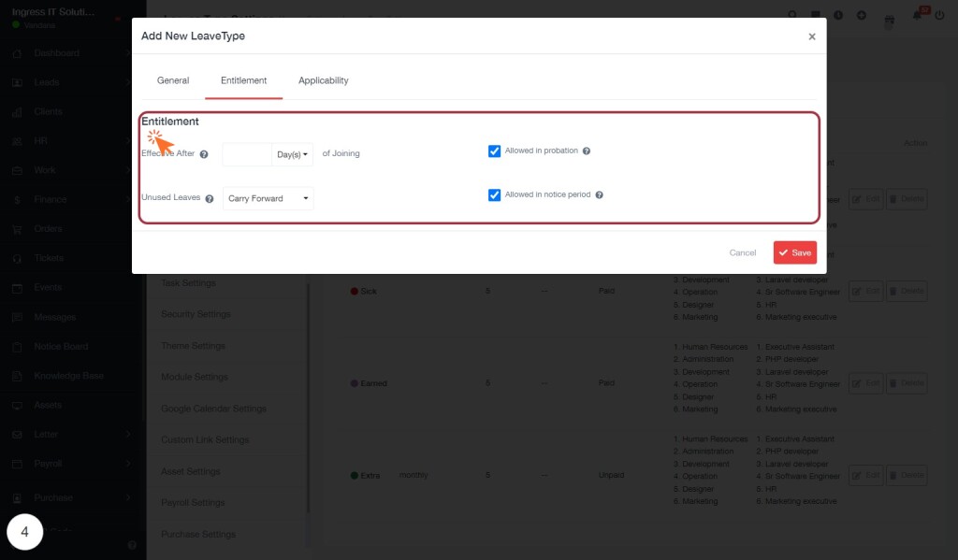Open Task Settings in the settings list

tap(188, 282)
